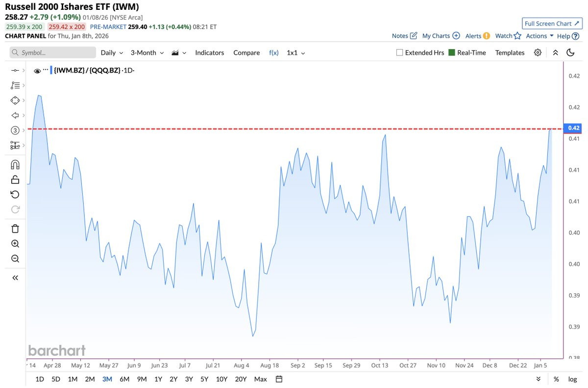588x388 pixels.
Task: Zoom in with the plus magnifier
Action: [x=15, y=244]
